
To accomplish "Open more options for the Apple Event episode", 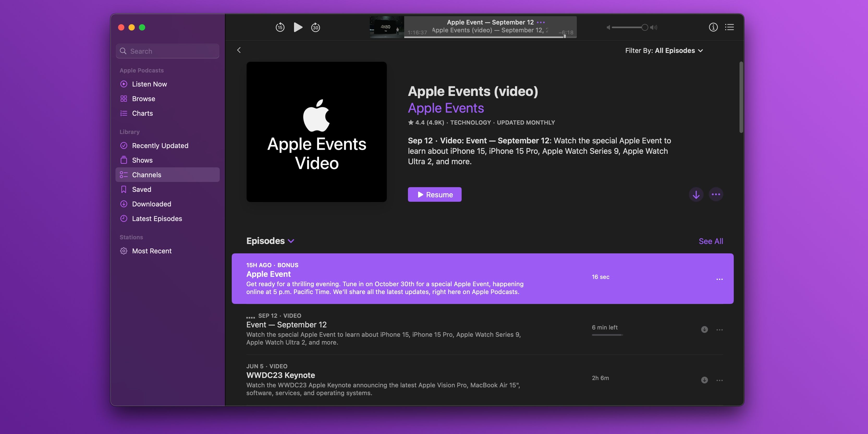I will pos(720,279).
